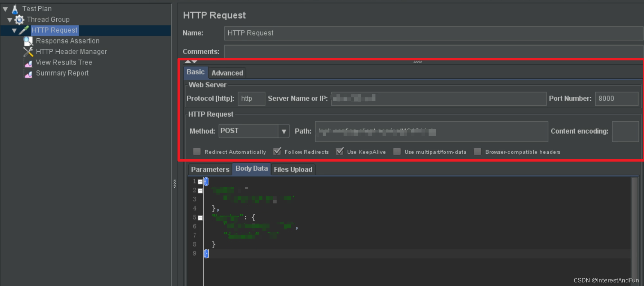The width and height of the screenshot is (644, 286).
Task: Collapse the Test Plan tree node
Action: coord(5,9)
